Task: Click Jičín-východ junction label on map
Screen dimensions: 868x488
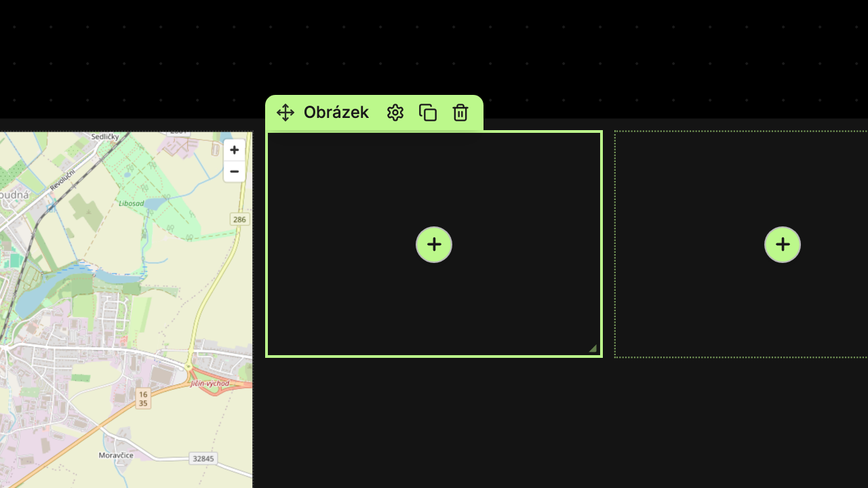Action: click(210, 384)
